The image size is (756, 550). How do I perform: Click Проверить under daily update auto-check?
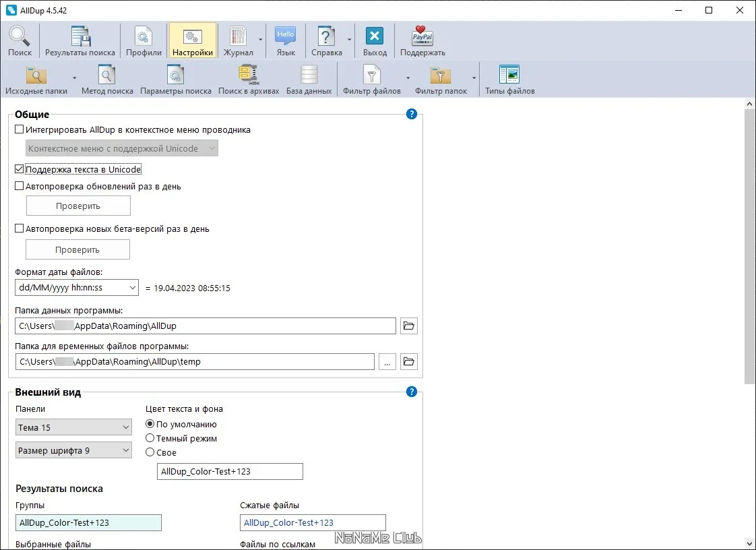[x=78, y=206]
